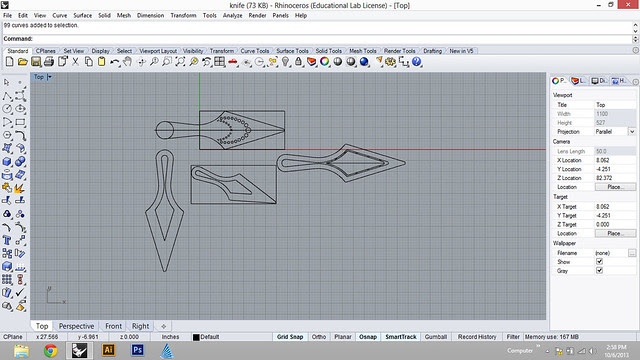Viewport: 640px width, 360px height.
Task: Click the Zoom Extents icon
Action: [180, 62]
